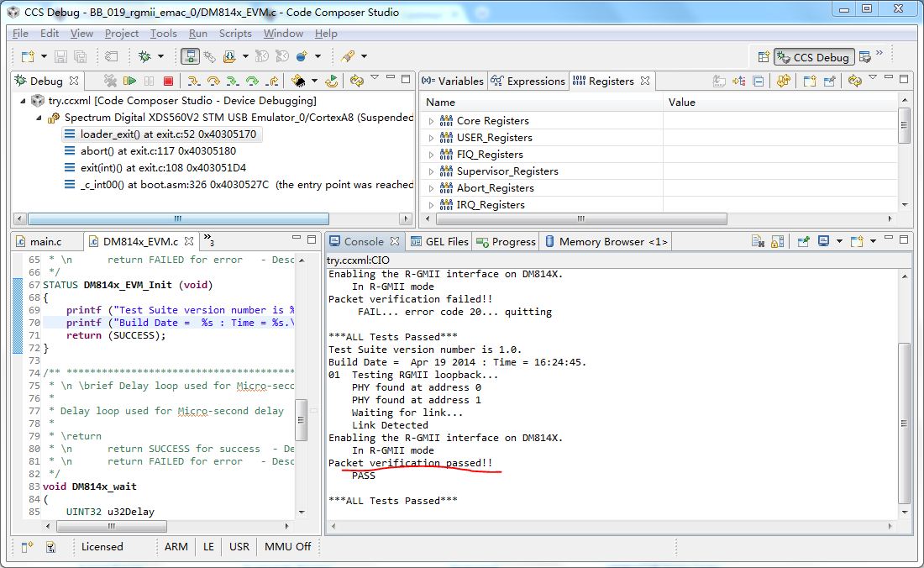This screenshot has width=924, height=568.
Task: Click the Resume (green play) debug button
Action: click(x=129, y=81)
